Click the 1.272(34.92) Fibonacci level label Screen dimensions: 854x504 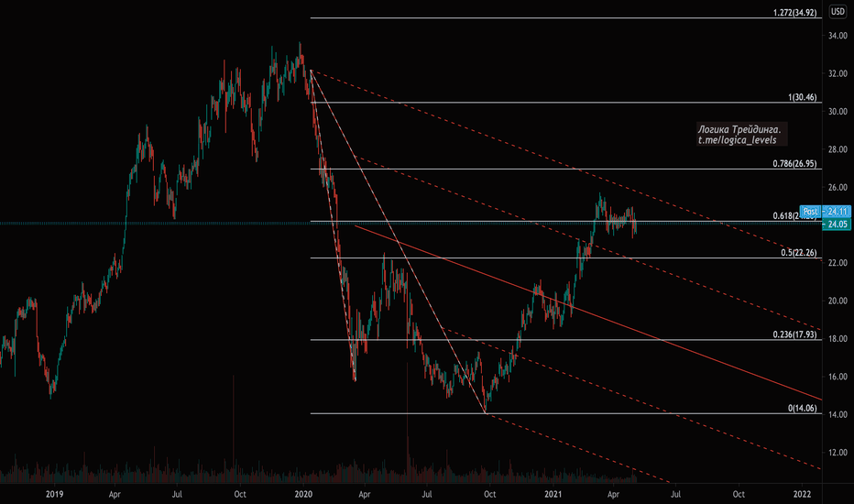coord(794,13)
